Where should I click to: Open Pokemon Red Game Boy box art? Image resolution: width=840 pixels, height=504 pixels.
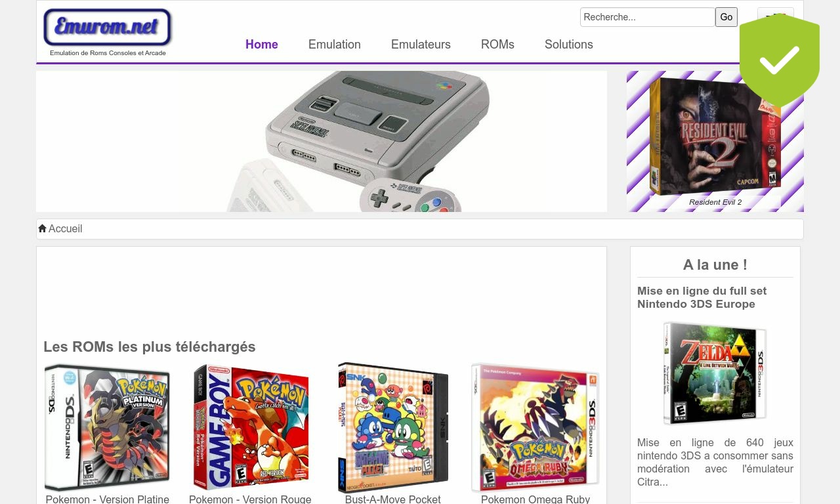tap(251, 427)
